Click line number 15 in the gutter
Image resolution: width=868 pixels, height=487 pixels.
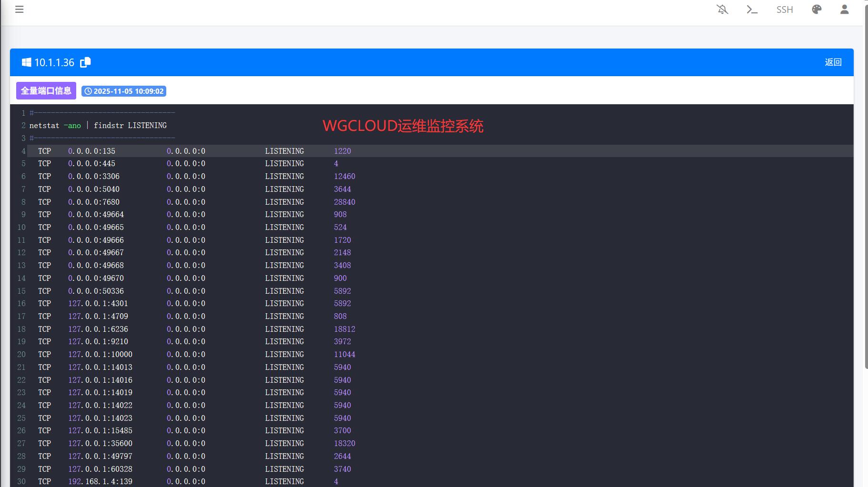point(21,291)
